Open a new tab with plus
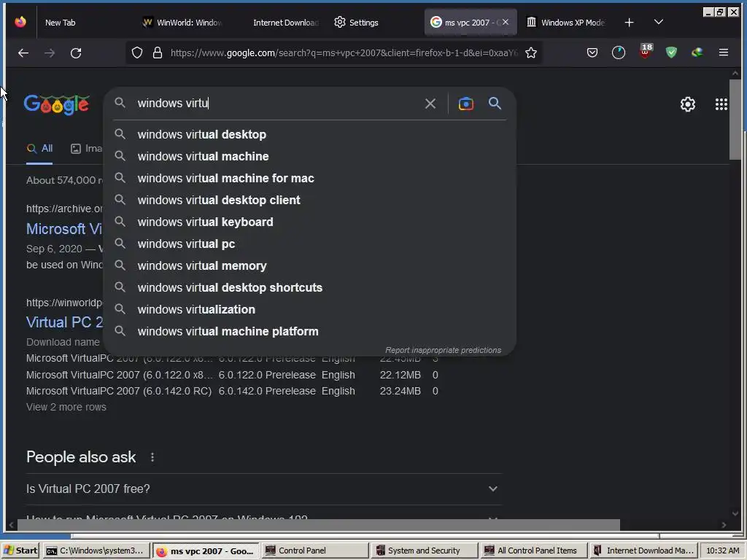The width and height of the screenshot is (747, 560). (629, 23)
